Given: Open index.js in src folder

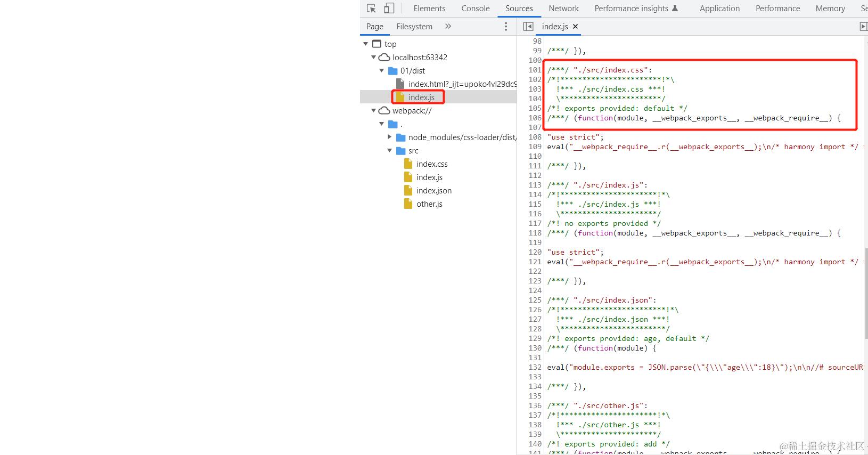Looking at the screenshot, I should (x=429, y=177).
